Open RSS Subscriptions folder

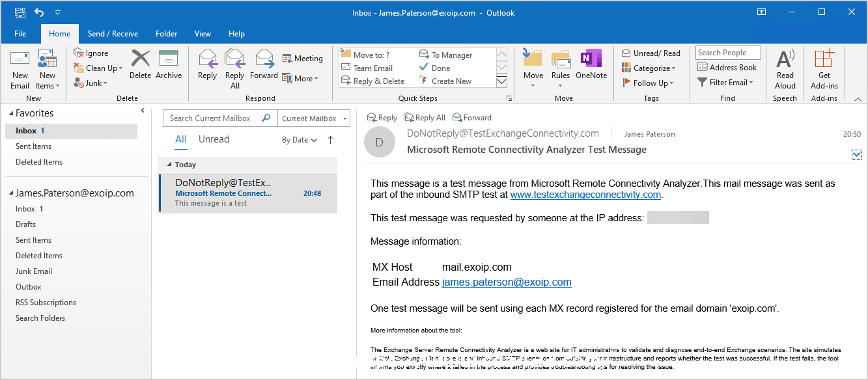click(x=46, y=303)
